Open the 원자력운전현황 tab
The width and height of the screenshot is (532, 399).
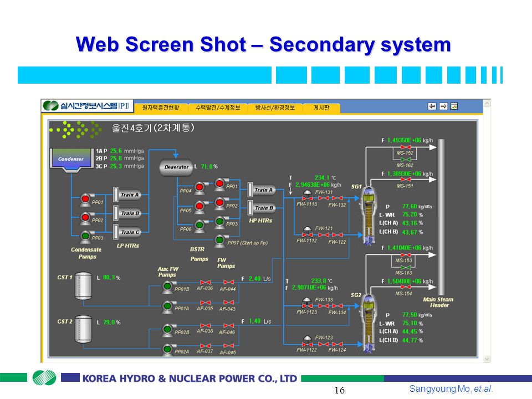coord(161,108)
